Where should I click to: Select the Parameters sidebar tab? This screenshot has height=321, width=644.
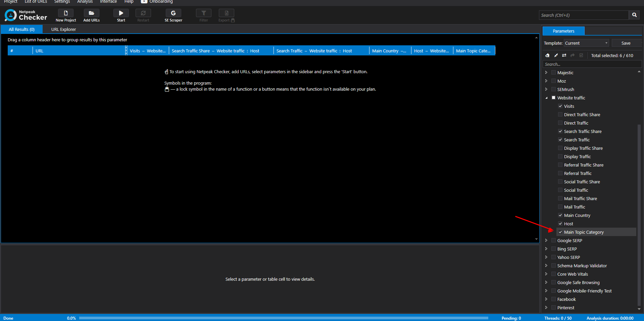coord(563,31)
